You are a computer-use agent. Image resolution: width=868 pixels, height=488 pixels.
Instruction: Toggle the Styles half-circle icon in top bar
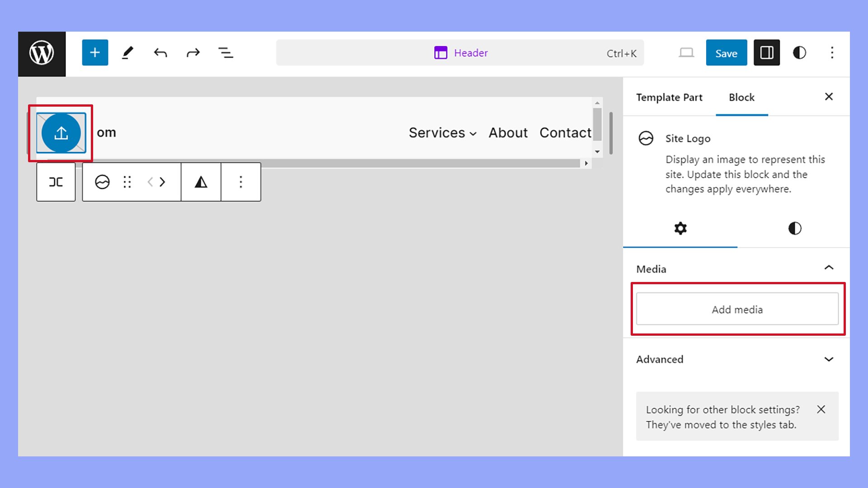click(x=799, y=53)
